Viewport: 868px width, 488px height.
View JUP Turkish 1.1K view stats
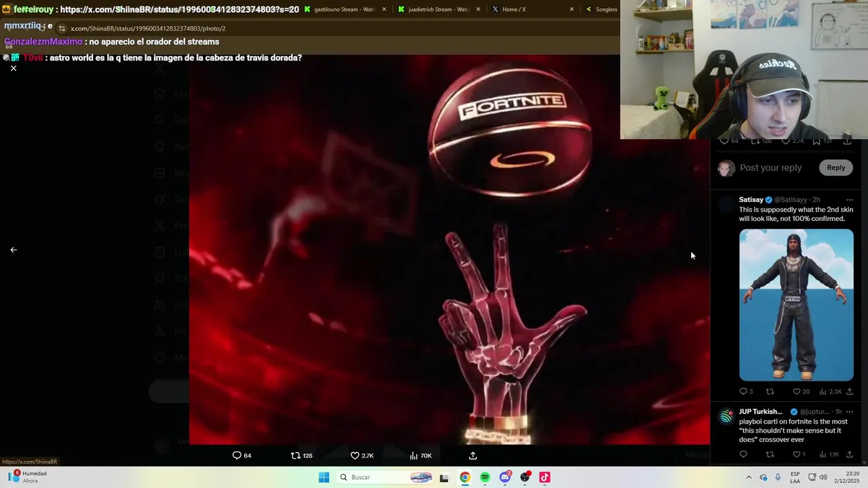pyautogui.click(x=829, y=454)
